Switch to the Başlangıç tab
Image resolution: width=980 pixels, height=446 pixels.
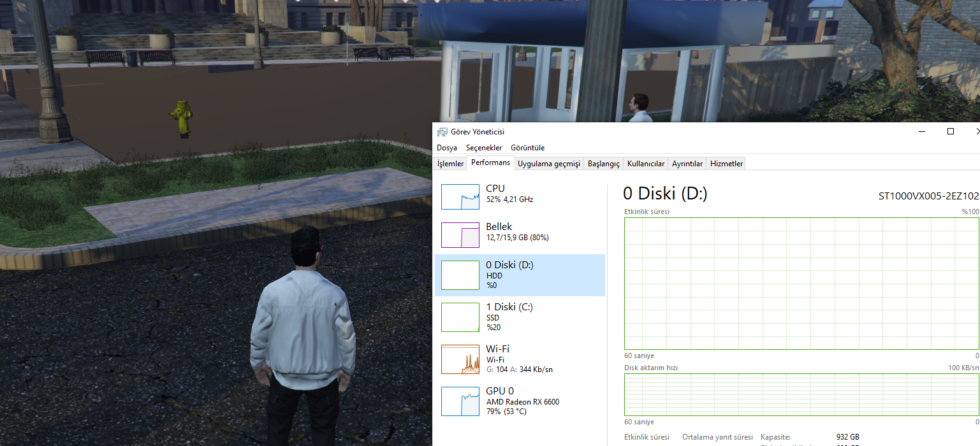pyautogui.click(x=603, y=164)
